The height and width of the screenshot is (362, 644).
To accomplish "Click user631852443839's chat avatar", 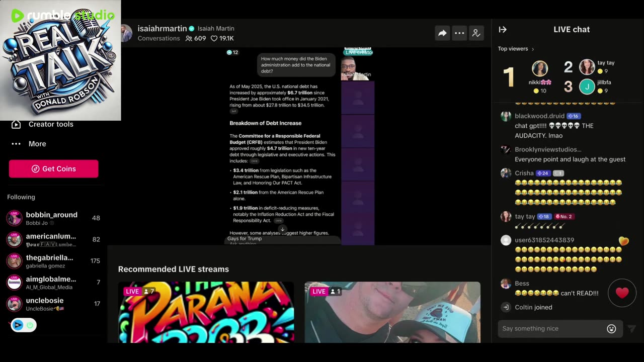I will click(506, 240).
